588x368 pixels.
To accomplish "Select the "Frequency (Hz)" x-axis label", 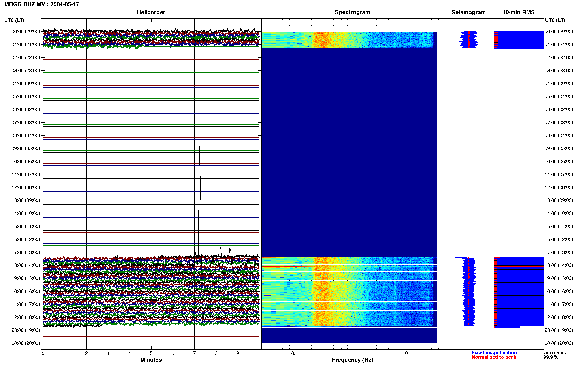I will pyautogui.click(x=352, y=360).
